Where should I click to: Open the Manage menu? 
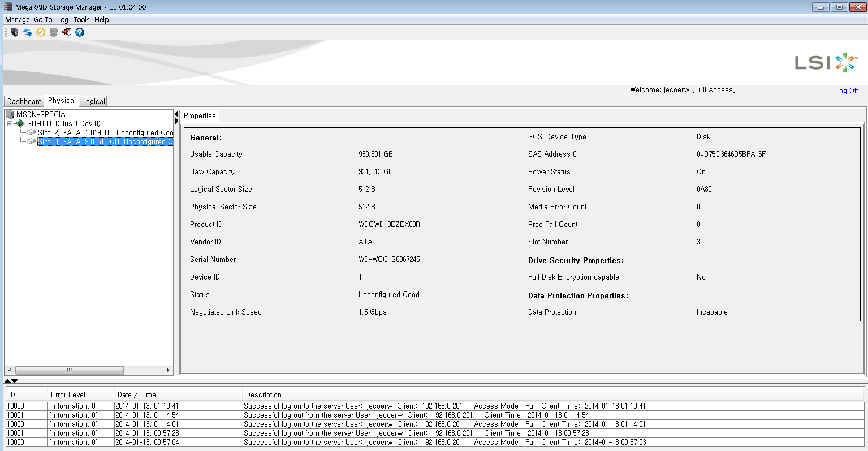tap(17, 19)
